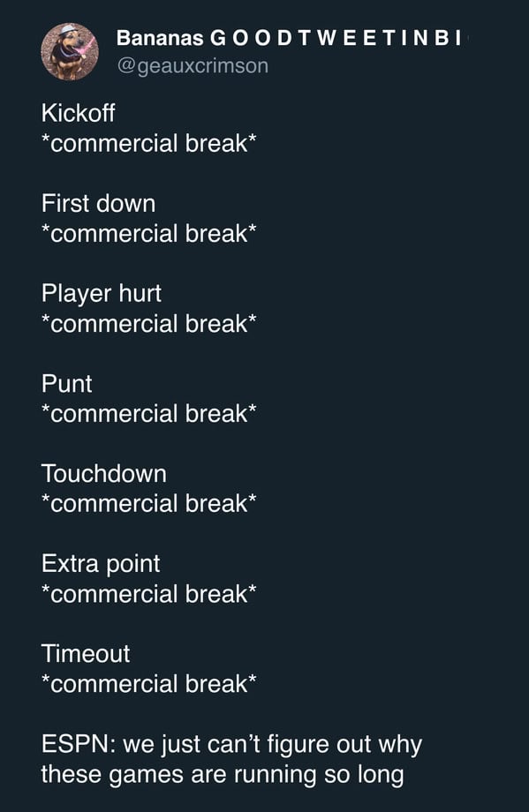This screenshot has width=529, height=812.
Task: Click commercial break under Timeout
Action: pyautogui.click(x=148, y=684)
